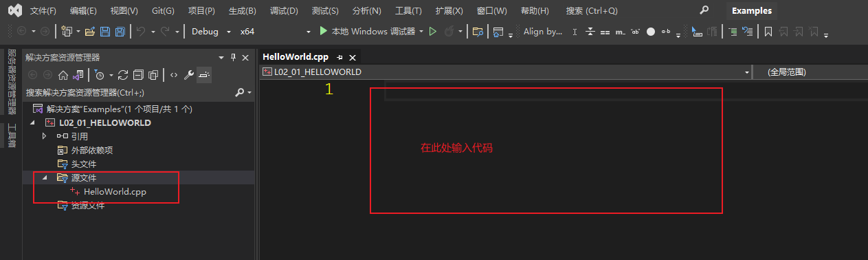Open the 帮助(H) menu
868x260 pixels.
click(535, 11)
